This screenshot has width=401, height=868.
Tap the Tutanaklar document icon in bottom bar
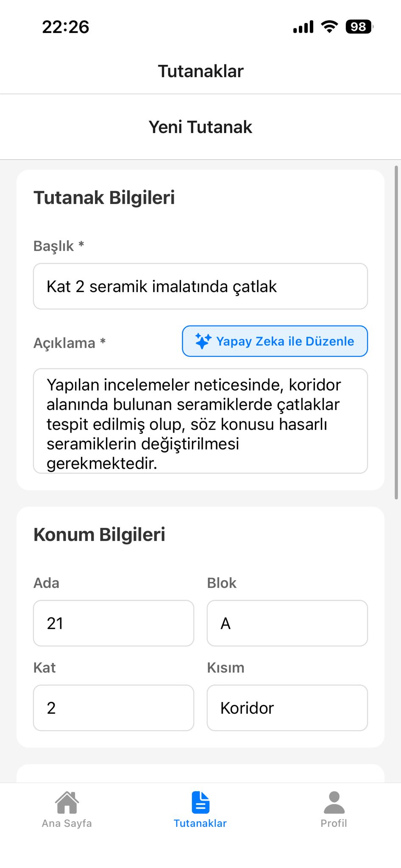(x=200, y=802)
